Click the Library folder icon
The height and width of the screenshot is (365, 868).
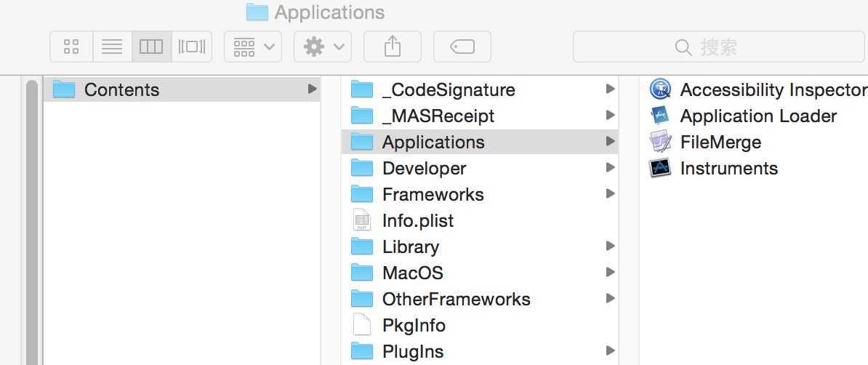(x=362, y=246)
